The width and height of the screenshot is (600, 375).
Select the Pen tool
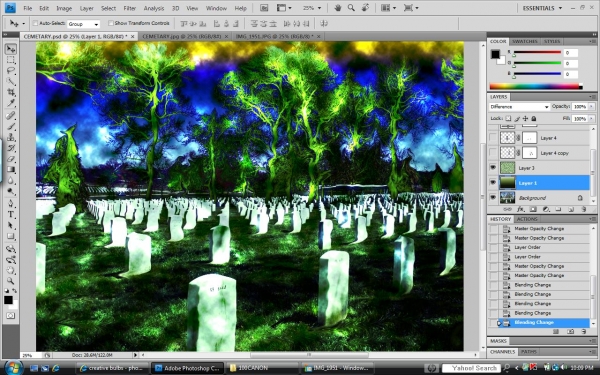(11, 203)
